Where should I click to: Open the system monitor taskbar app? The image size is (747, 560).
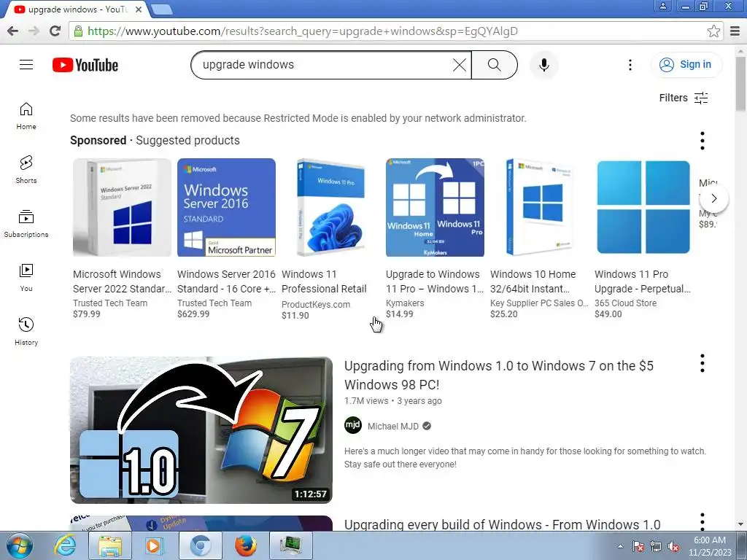(x=290, y=545)
